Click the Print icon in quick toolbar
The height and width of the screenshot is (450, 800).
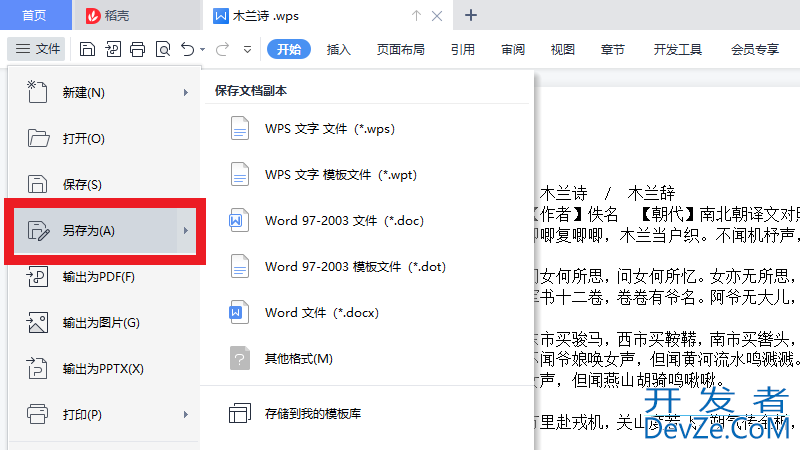[138, 49]
